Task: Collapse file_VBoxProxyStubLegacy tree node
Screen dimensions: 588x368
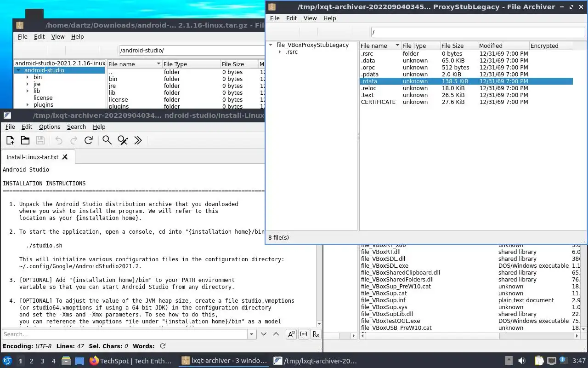Action: [271, 45]
